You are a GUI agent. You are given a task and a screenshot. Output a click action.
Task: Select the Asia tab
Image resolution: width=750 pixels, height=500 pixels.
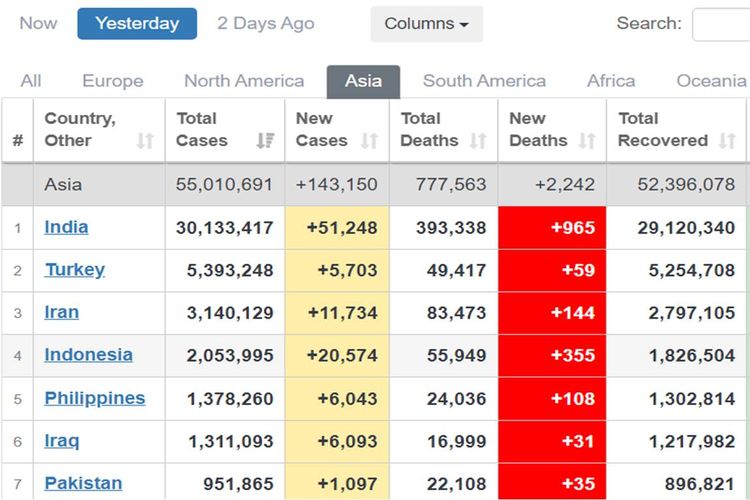(364, 82)
